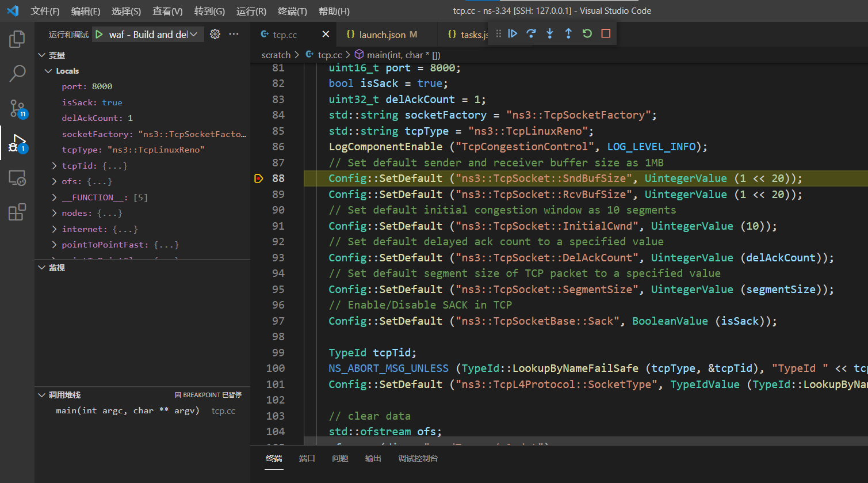Open the Search view in activity bar
868x483 pixels.
[17, 73]
